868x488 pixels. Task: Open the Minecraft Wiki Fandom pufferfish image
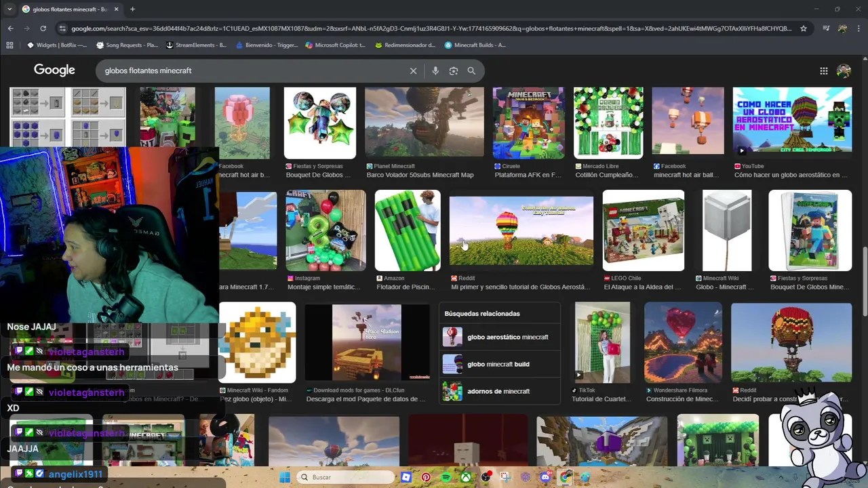[258, 342]
